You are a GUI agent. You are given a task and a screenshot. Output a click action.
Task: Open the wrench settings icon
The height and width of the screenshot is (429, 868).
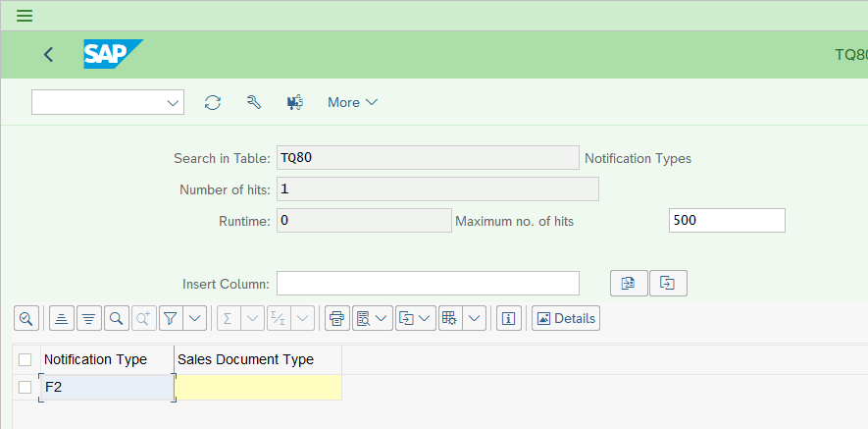point(254,102)
